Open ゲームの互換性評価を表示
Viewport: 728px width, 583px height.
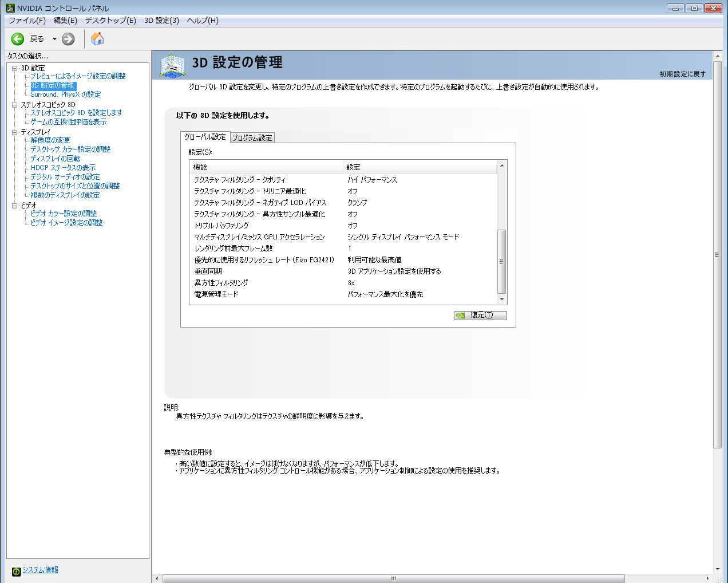[x=69, y=122]
